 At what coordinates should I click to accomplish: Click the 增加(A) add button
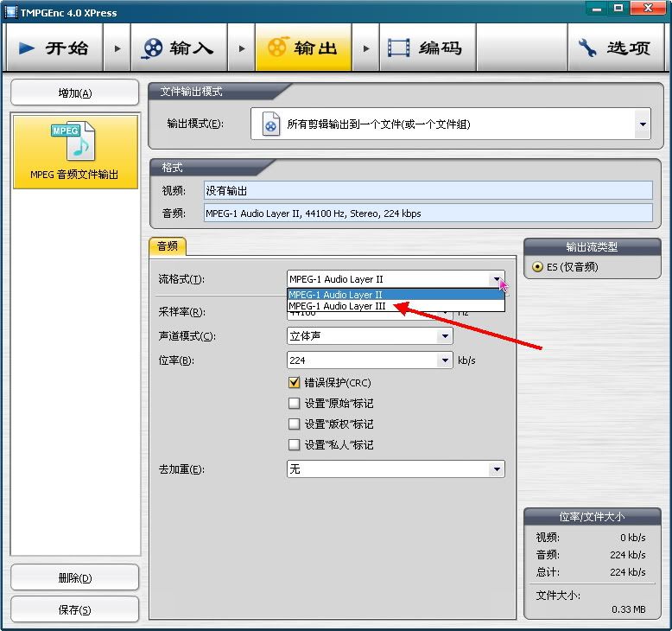(x=74, y=93)
